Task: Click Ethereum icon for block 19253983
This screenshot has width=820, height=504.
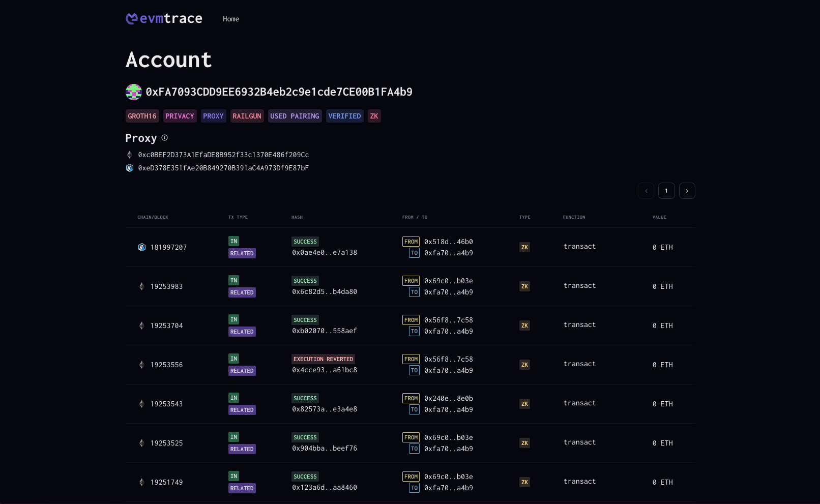Action: (x=142, y=286)
